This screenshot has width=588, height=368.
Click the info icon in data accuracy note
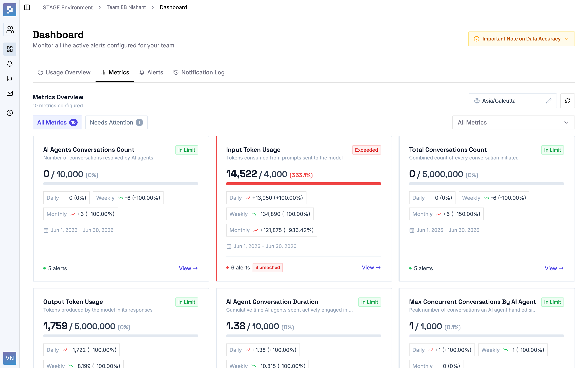pyautogui.click(x=477, y=39)
